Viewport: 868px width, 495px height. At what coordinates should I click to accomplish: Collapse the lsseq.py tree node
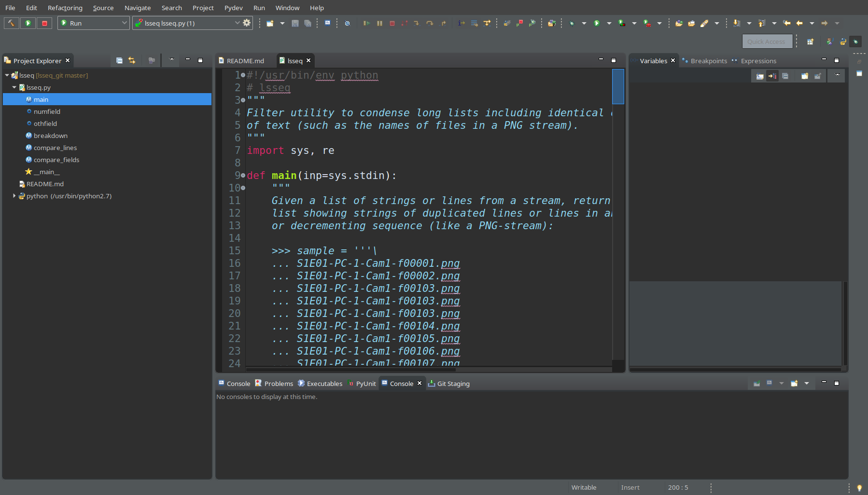click(14, 87)
